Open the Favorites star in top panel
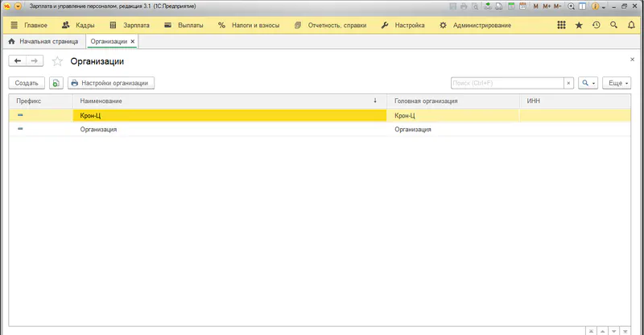Image resolution: width=644 pixels, height=335 pixels. tap(578, 25)
